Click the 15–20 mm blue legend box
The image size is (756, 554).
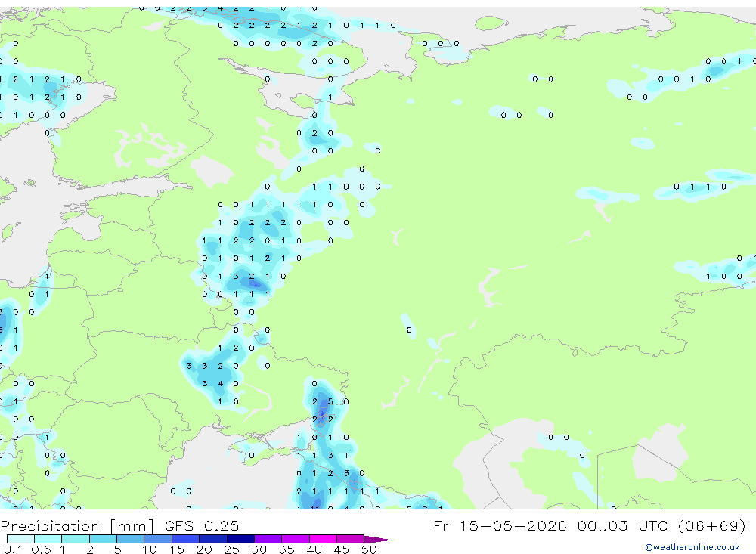tap(186, 539)
